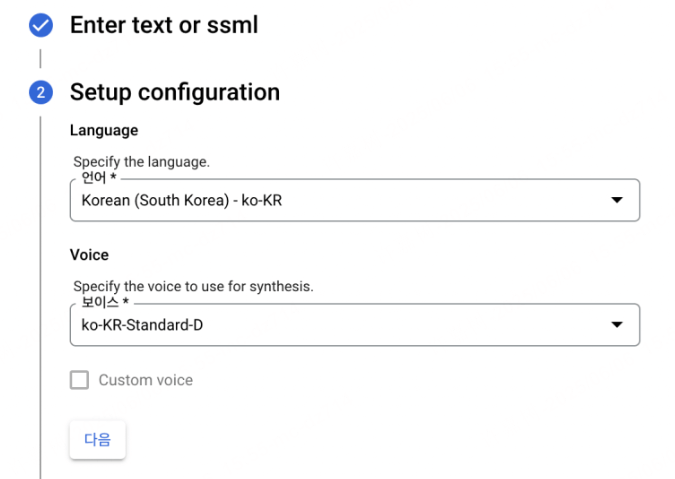Click the Specify the language hint text
This screenshot has width=675, height=479.
coord(141,162)
